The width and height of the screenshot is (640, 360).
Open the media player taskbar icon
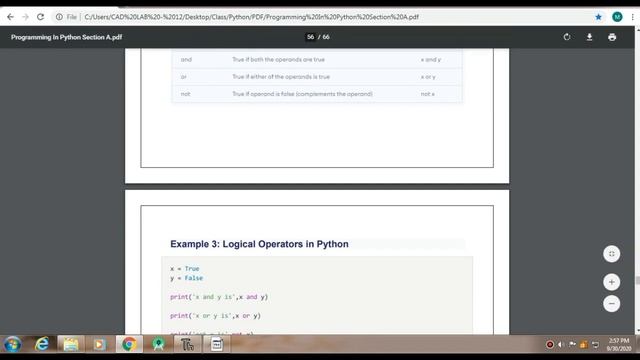99,344
